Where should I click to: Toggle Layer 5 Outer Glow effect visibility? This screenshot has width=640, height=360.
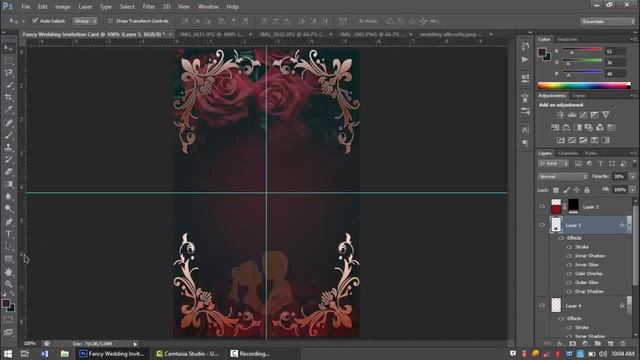pyautogui.click(x=569, y=282)
